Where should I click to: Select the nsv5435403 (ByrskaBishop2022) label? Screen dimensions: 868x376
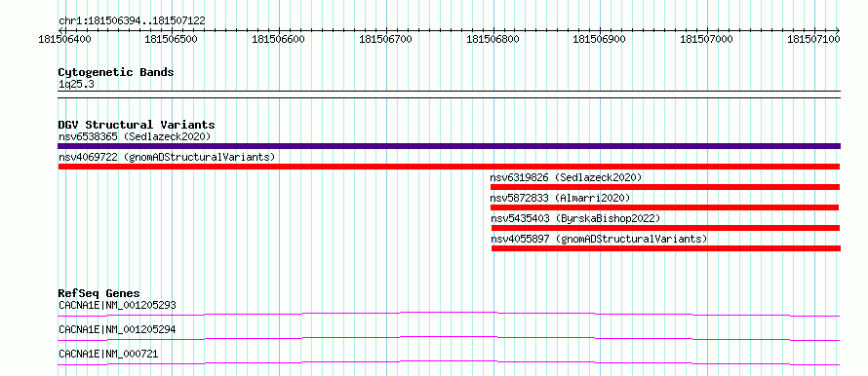pyautogui.click(x=575, y=218)
